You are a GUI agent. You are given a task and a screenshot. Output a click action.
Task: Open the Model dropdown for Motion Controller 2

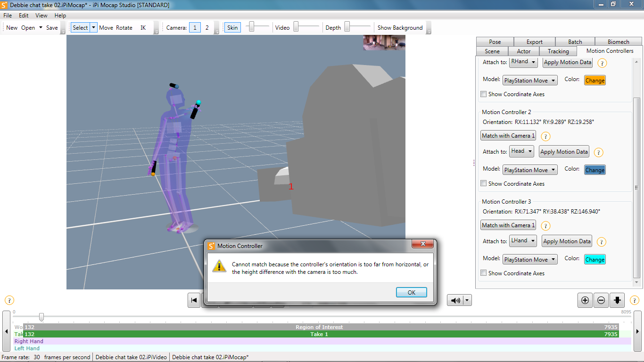[x=530, y=170]
